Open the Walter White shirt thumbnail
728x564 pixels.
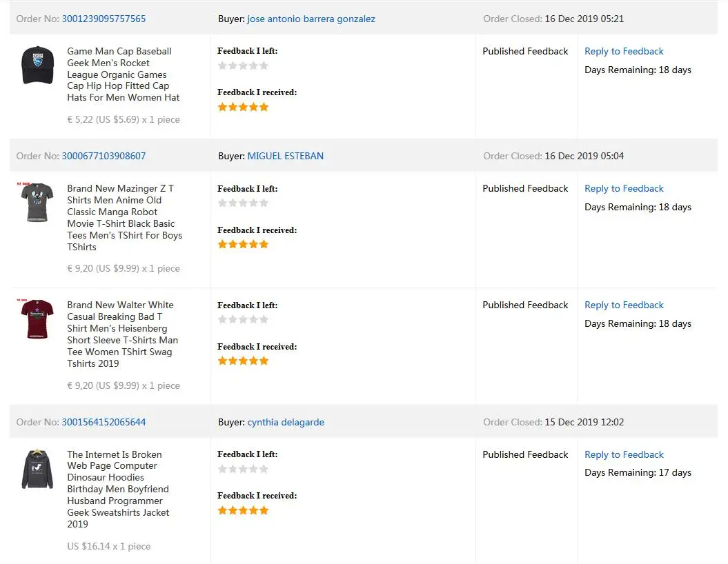37,319
